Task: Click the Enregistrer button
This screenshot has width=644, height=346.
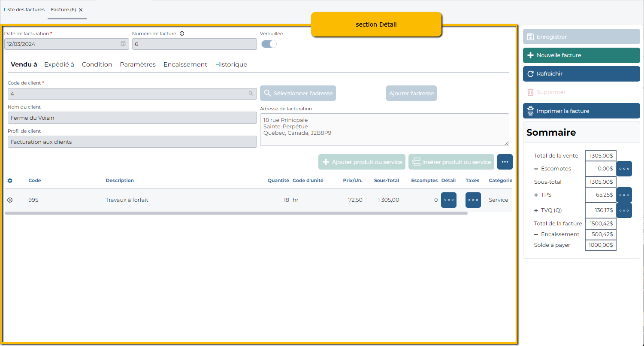Action: (581, 37)
